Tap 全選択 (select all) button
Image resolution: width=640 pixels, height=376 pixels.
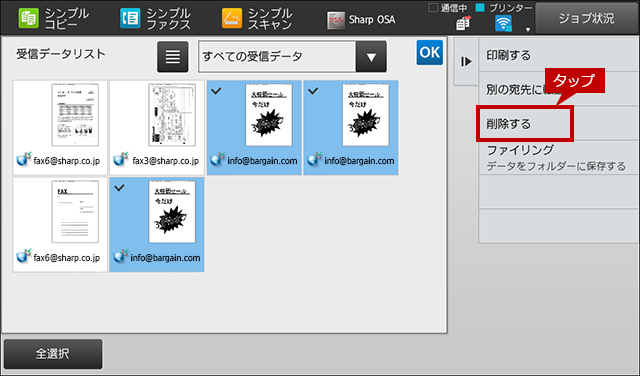[53, 354]
